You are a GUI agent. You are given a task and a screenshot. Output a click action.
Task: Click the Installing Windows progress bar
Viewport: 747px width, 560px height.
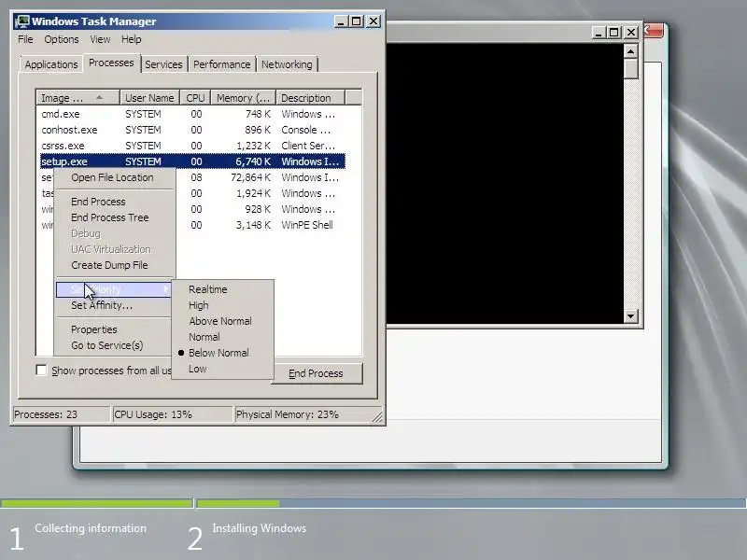pos(472,503)
